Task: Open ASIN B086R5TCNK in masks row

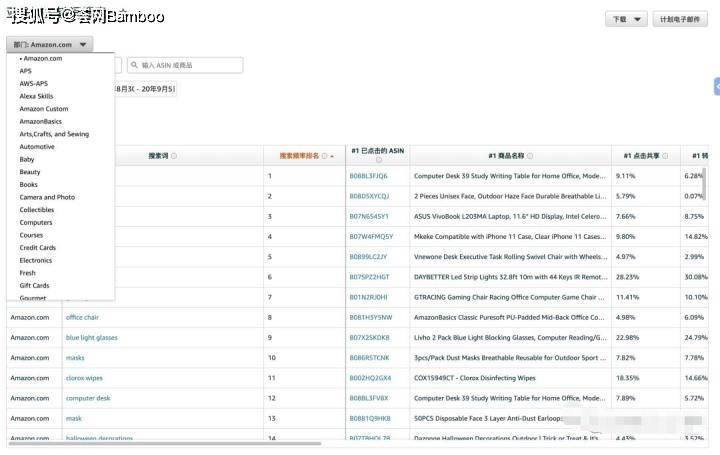Action: point(369,358)
